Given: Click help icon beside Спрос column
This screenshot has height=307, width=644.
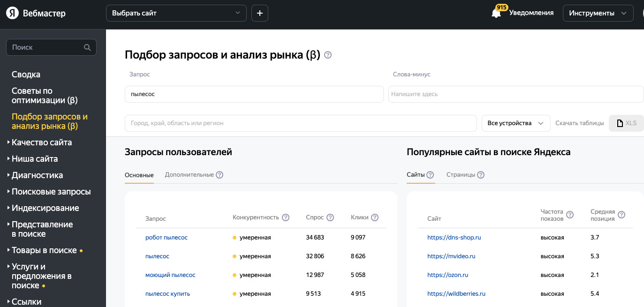Looking at the screenshot, I should click(x=330, y=217).
